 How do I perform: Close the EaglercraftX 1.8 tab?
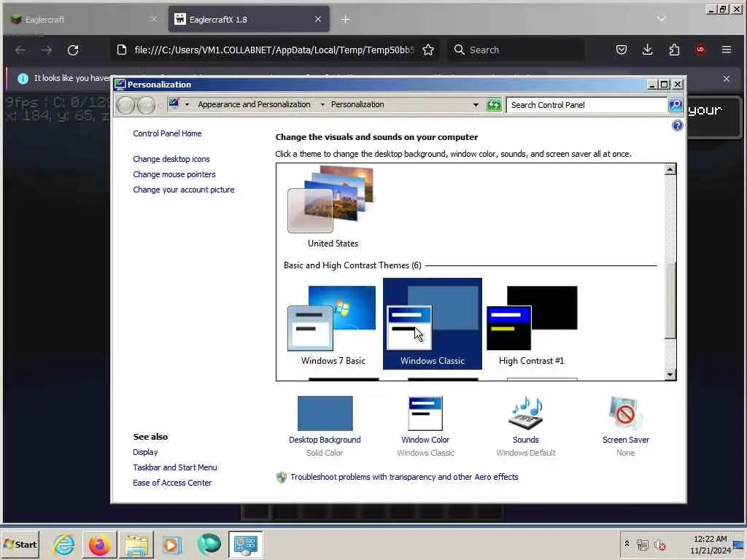click(318, 19)
